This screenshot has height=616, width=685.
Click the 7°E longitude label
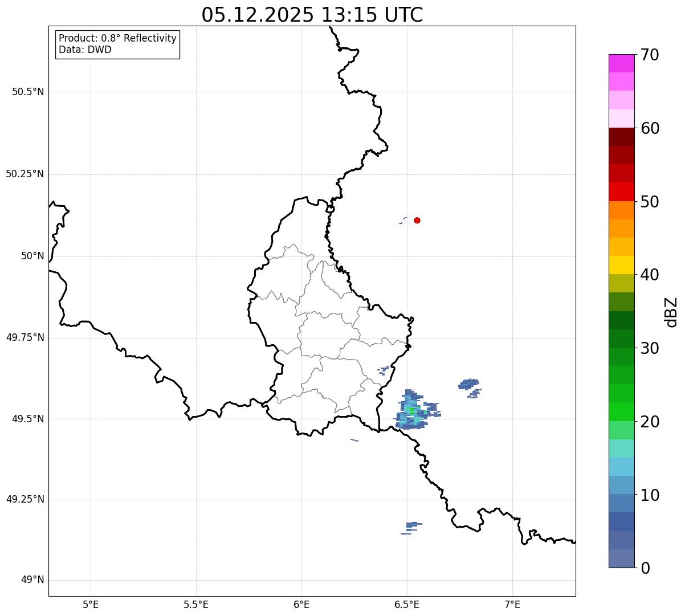click(513, 604)
